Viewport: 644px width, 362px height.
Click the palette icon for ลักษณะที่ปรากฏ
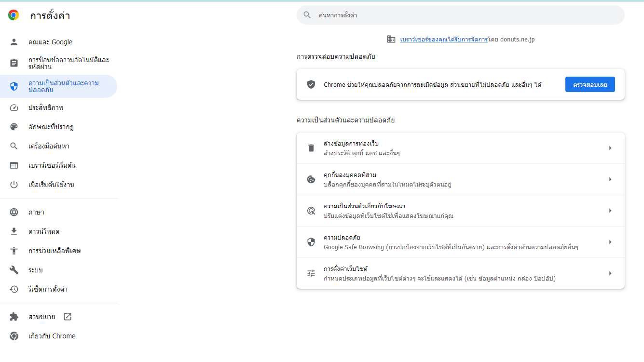pos(14,127)
